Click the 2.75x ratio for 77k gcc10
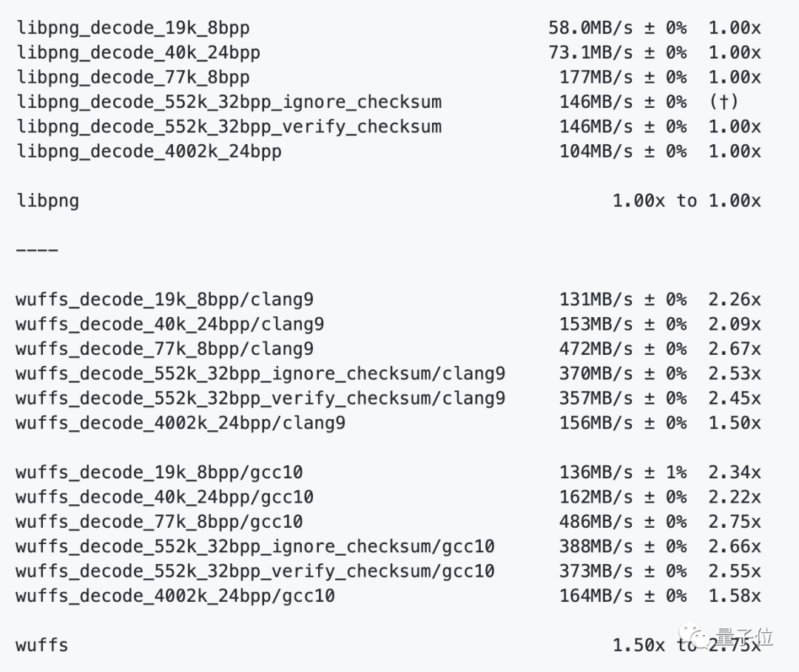 coord(735,522)
